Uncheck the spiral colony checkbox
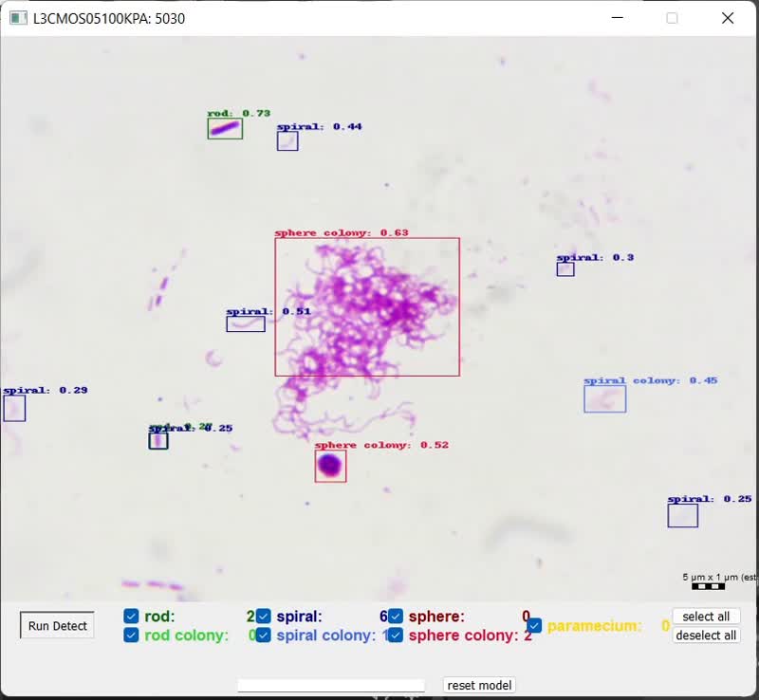Screen dimensions: 759x700 click(x=264, y=636)
